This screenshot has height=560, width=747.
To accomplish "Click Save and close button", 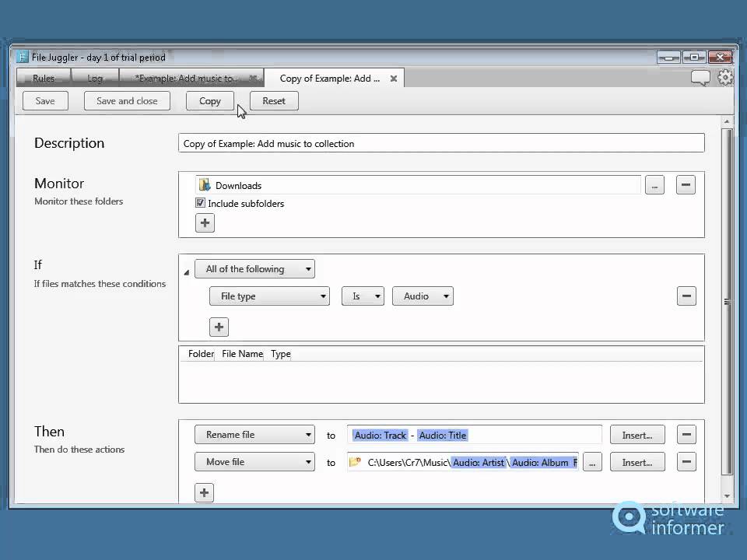I will coord(127,101).
